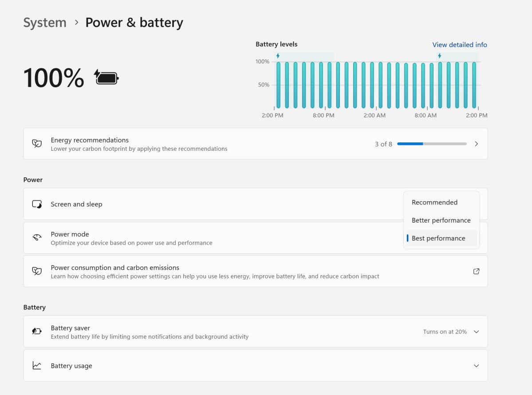Expand the Battery usage section

(476, 366)
